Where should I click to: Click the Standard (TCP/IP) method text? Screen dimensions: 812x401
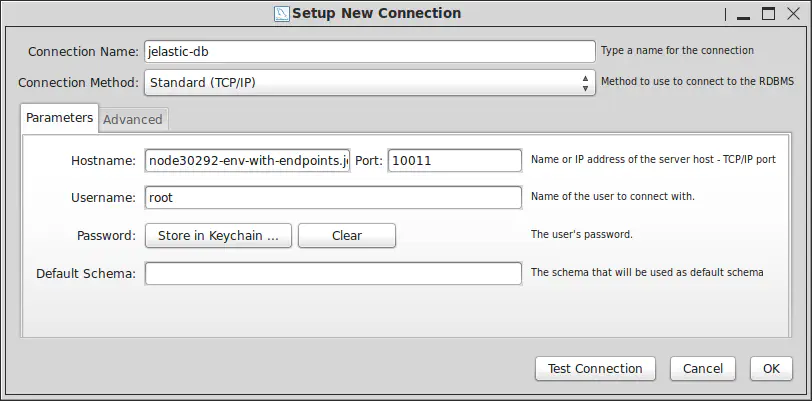click(202, 82)
